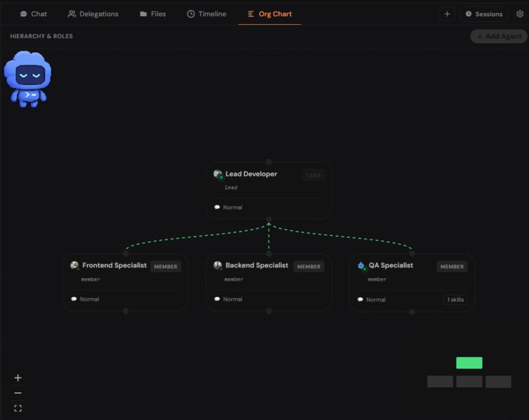Open the Files tab

click(x=153, y=14)
